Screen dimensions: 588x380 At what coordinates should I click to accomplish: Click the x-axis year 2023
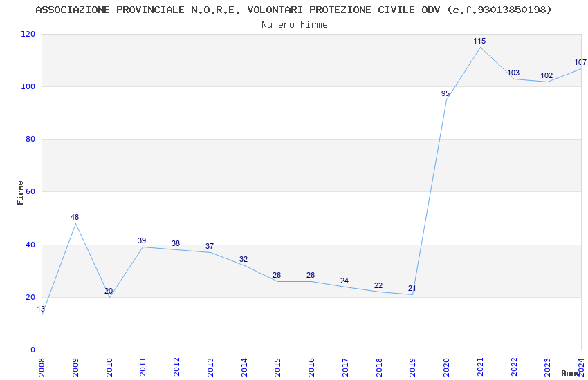(x=547, y=367)
